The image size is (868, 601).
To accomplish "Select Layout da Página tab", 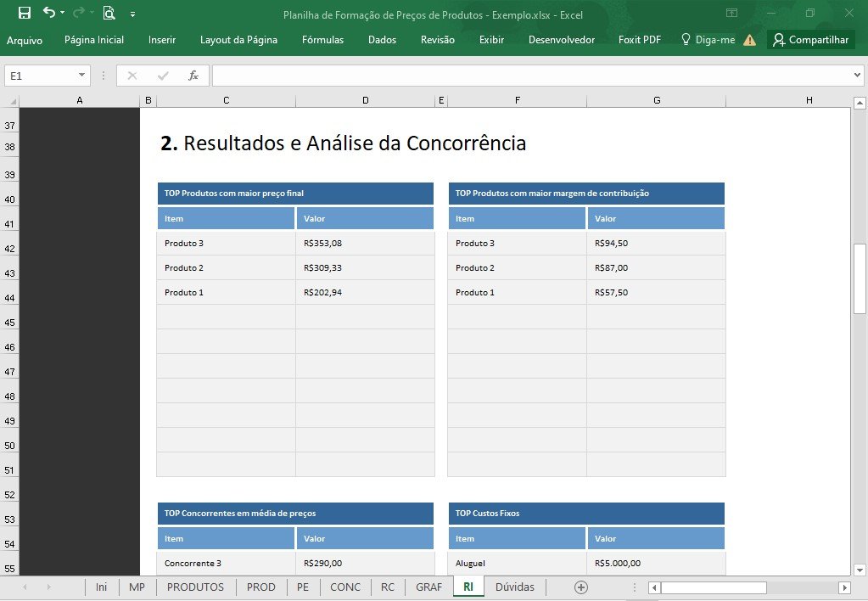I will coord(238,40).
